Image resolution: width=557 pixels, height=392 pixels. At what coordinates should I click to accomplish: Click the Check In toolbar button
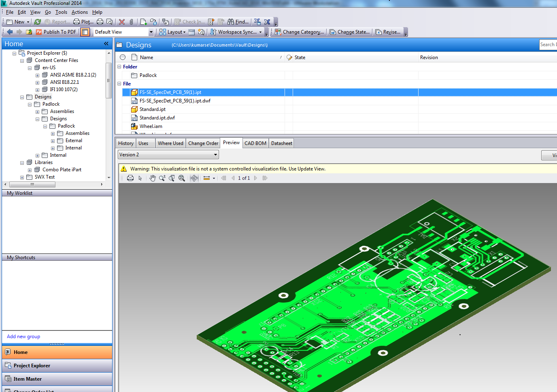click(190, 22)
